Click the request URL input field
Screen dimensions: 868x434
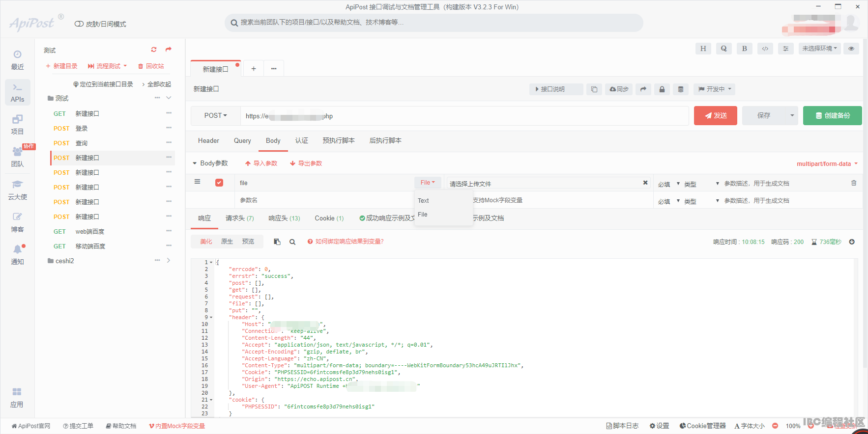pyautogui.click(x=464, y=116)
